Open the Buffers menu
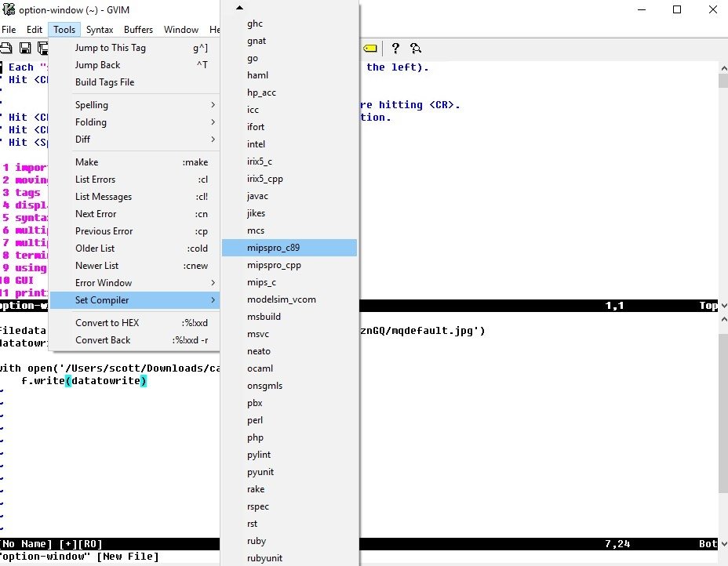This screenshot has height=566, width=728. point(138,29)
